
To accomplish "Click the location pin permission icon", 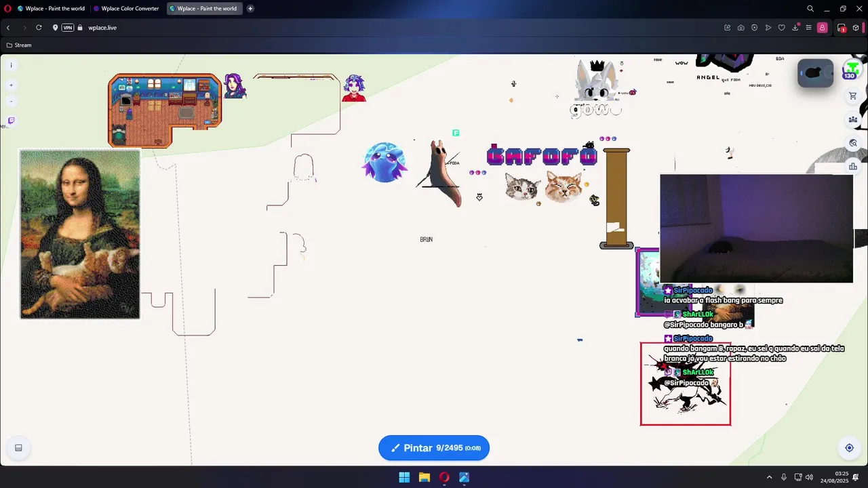I will 56,28.
